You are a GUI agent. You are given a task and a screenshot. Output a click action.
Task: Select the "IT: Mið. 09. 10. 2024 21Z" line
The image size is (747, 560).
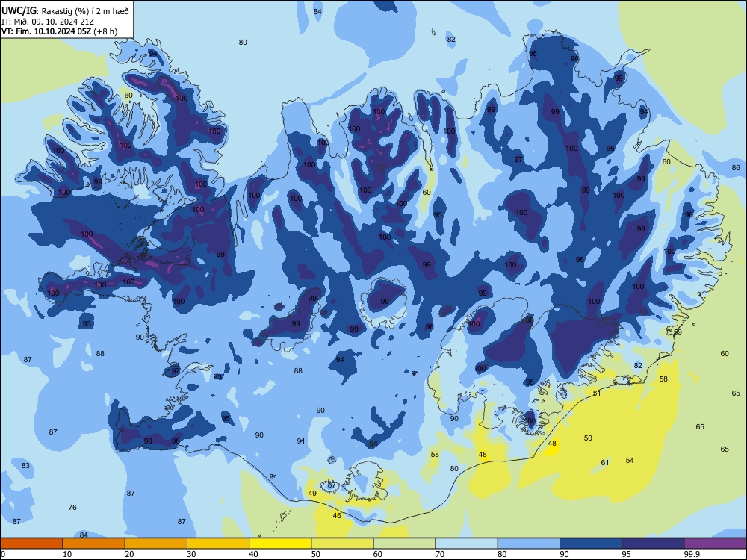pos(48,22)
